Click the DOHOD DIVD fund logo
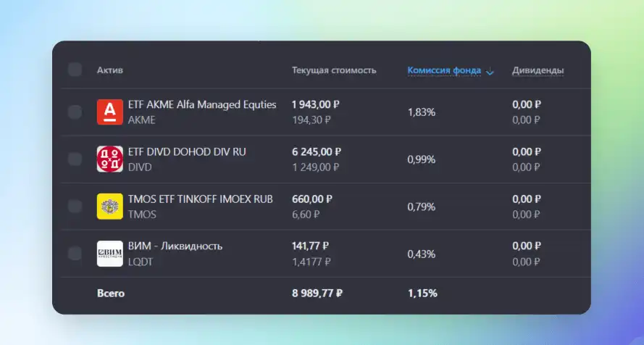This screenshot has width=644, height=345. click(x=109, y=159)
